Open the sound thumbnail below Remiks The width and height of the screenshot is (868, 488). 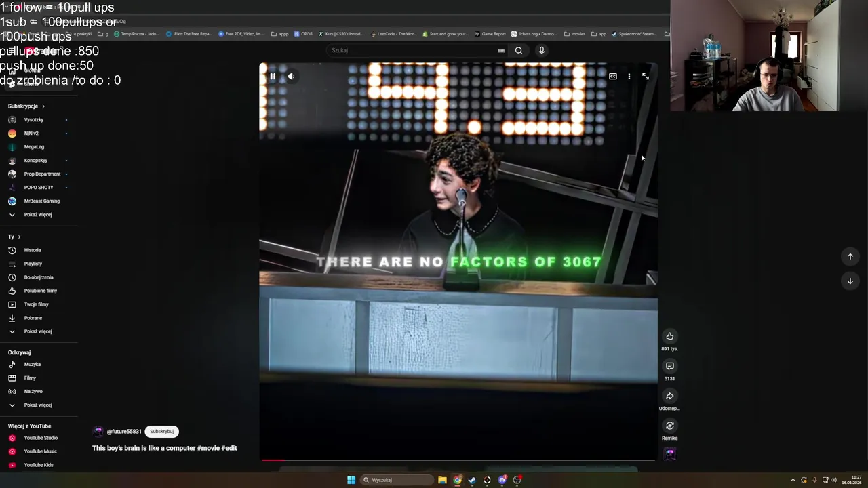pyautogui.click(x=669, y=454)
